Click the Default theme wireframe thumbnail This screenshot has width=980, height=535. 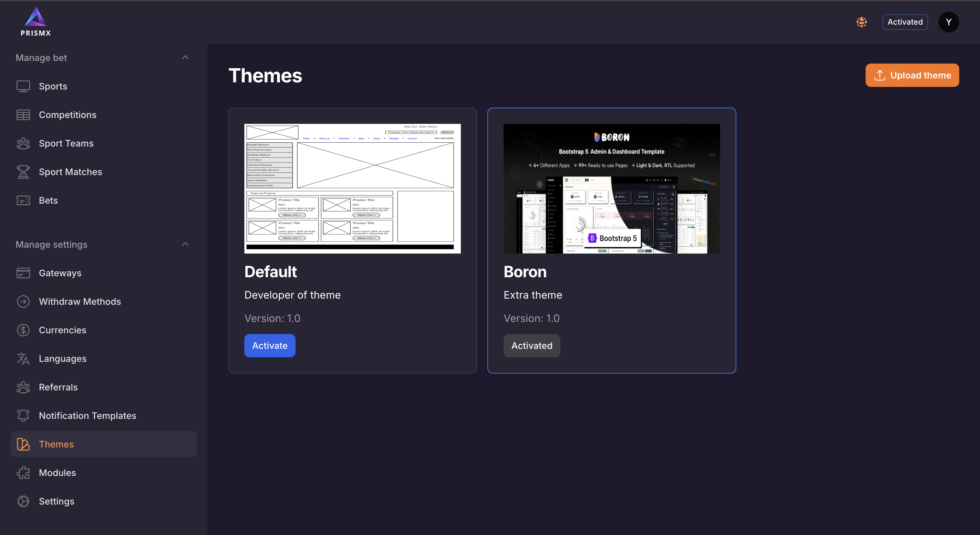tap(352, 189)
